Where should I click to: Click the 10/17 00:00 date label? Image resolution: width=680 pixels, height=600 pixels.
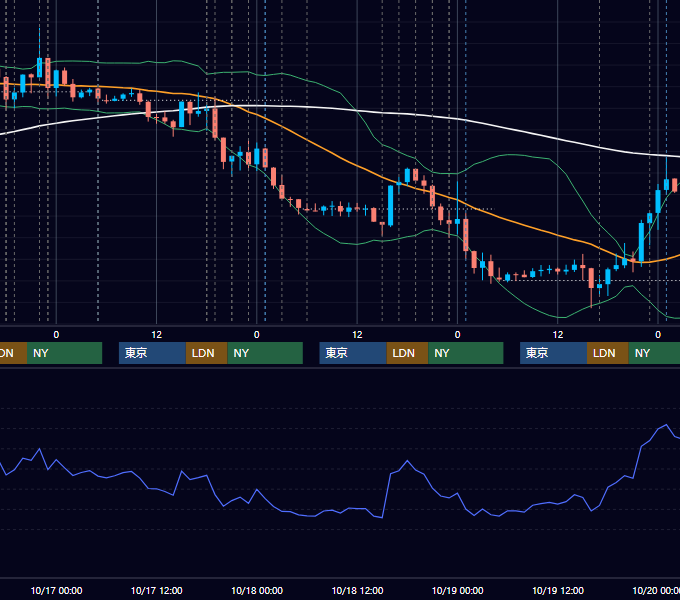(56, 590)
